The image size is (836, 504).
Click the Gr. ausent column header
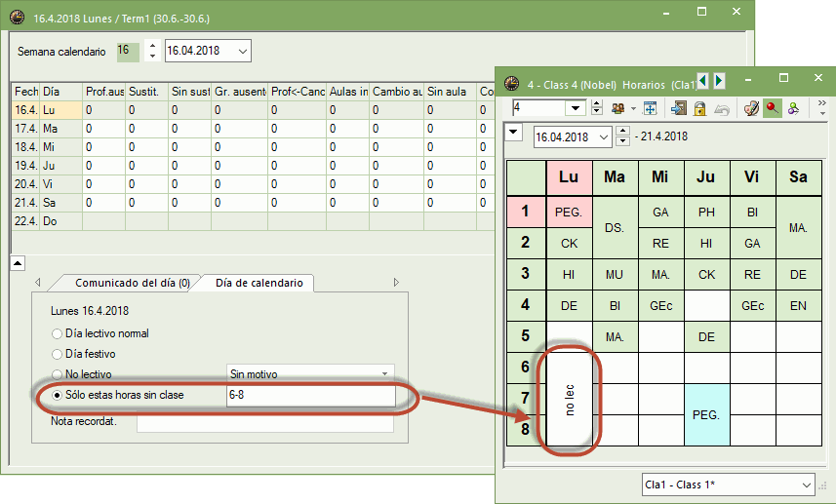tap(240, 92)
